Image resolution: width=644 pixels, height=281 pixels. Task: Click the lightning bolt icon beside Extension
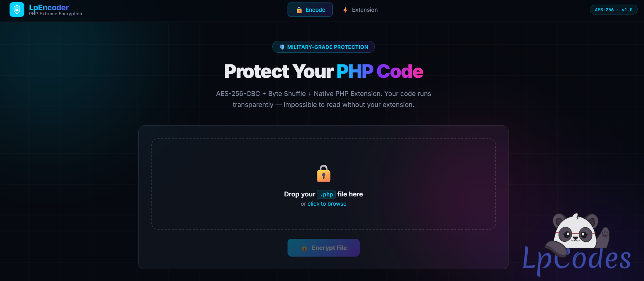[345, 10]
